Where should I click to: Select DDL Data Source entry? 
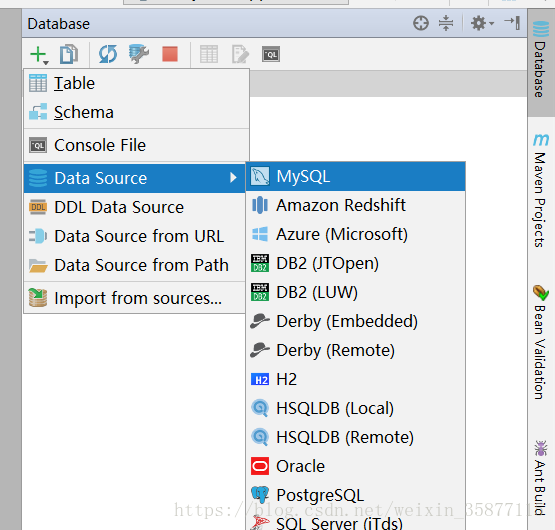[135, 207]
